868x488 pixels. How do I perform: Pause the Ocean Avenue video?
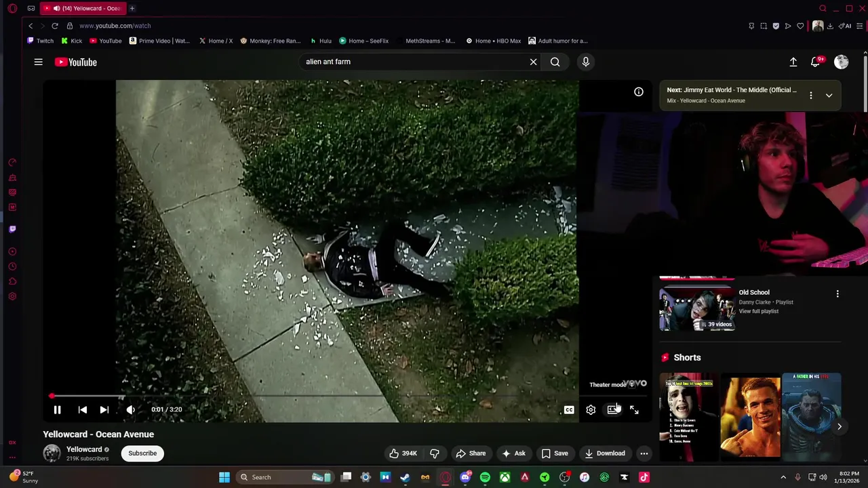[x=58, y=409]
